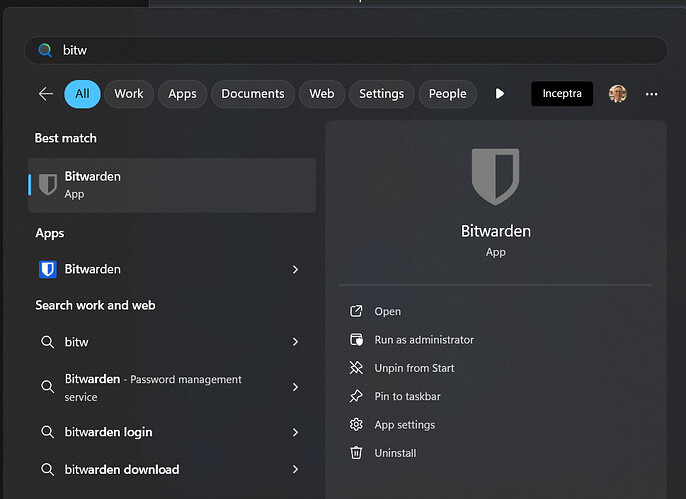Select the 'bitw' search suggestion text

tap(77, 342)
